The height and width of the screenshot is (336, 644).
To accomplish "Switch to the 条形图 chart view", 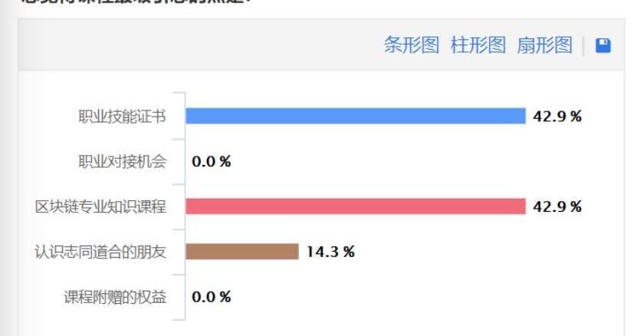I will click(x=412, y=45).
